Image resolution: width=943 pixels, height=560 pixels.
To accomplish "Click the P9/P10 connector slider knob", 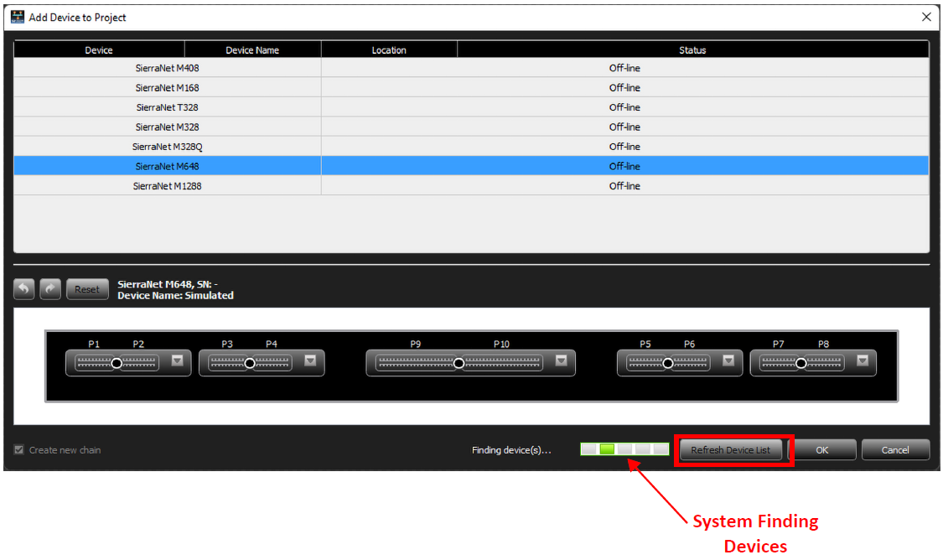I will (x=459, y=363).
